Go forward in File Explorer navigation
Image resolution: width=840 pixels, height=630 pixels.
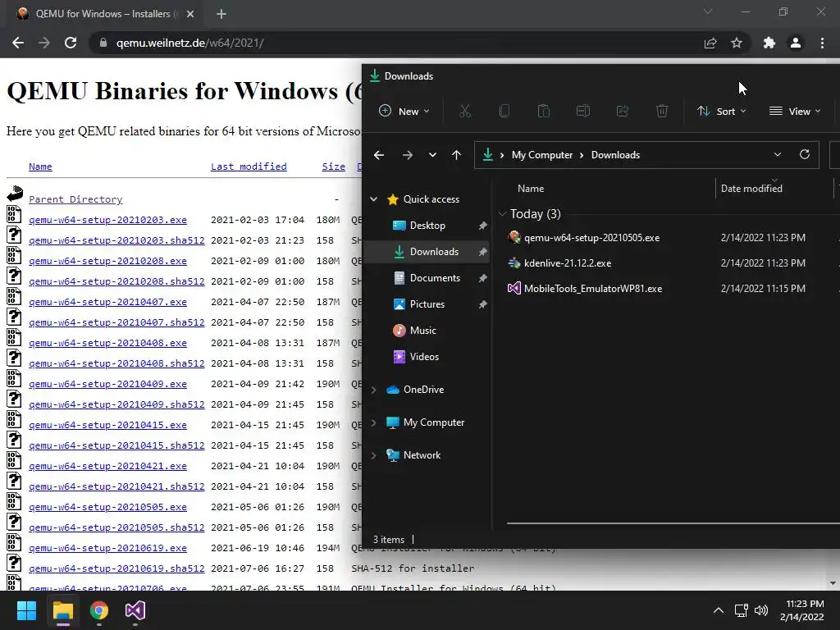[408, 155]
